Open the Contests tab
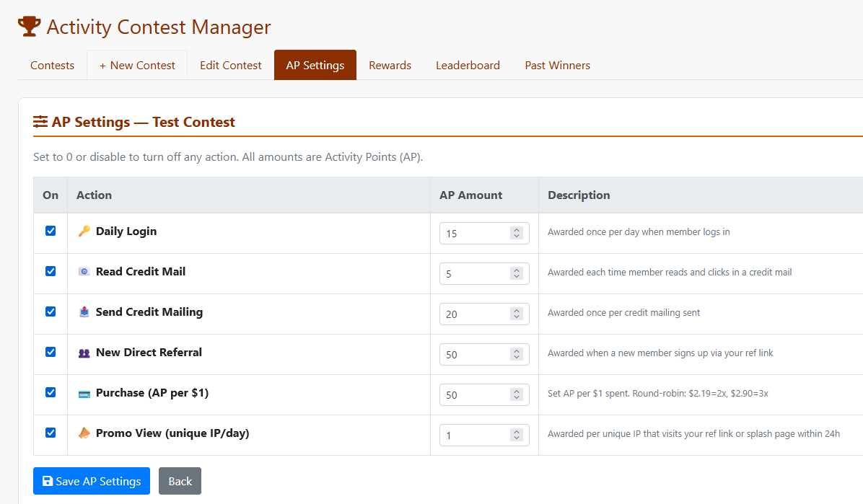The image size is (863, 504). [x=52, y=65]
